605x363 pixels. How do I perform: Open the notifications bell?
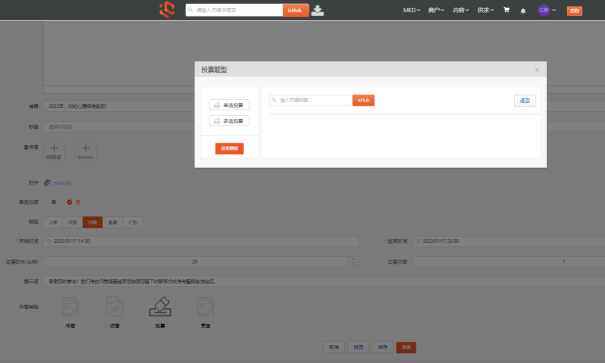point(523,11)
